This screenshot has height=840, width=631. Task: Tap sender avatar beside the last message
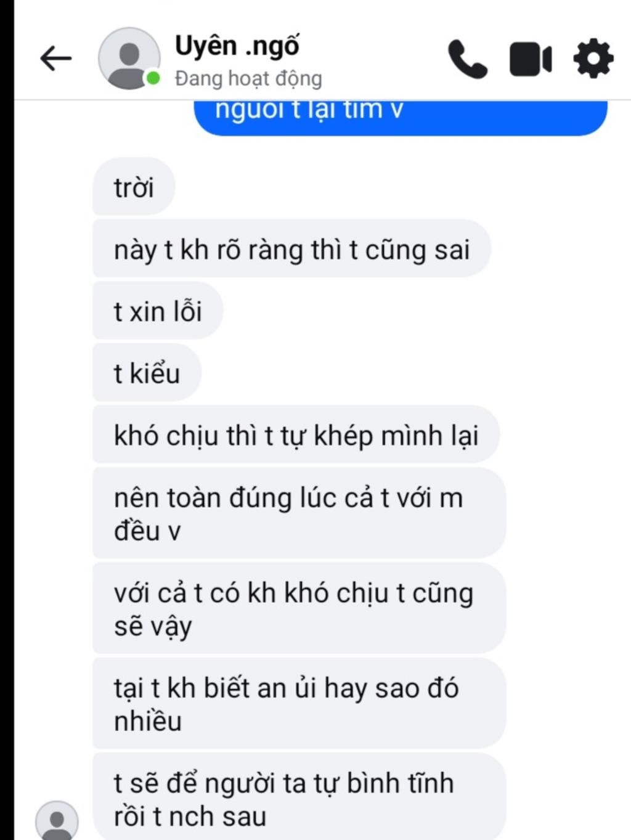tap(57, 821)
